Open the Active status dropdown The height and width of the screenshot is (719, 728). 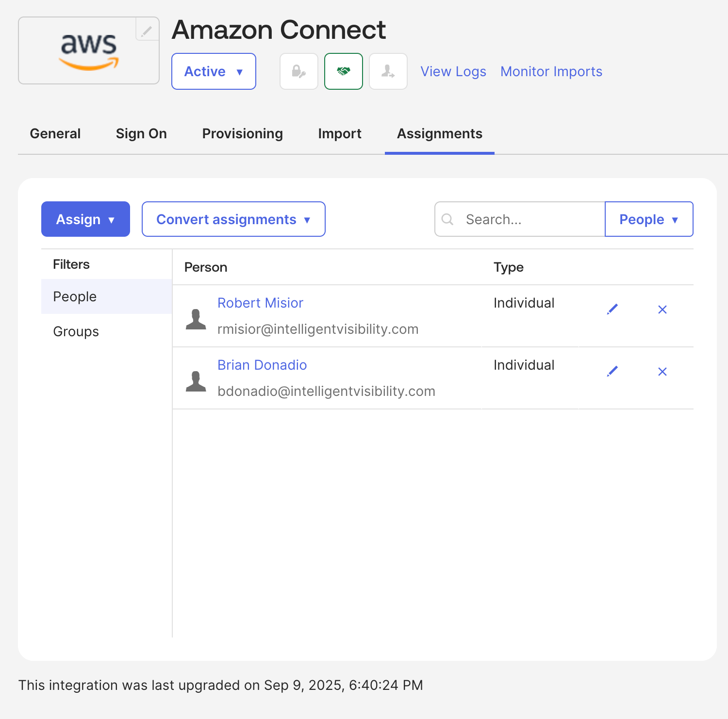tap(214, 72)
